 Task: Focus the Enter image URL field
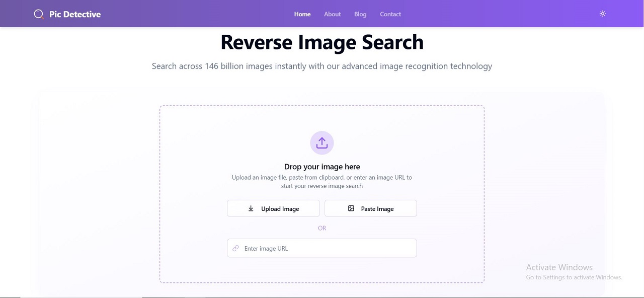pos(322,248)
